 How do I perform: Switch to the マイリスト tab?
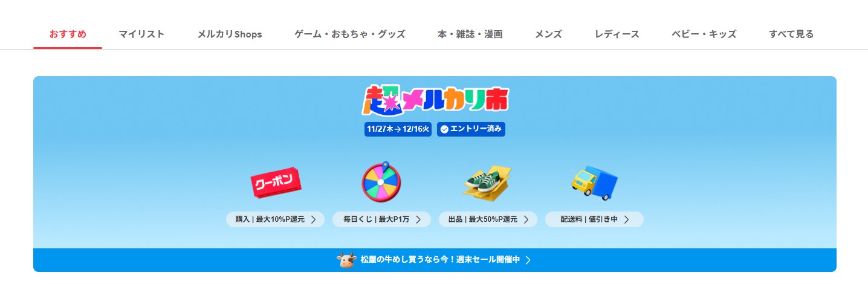point(141,34)
